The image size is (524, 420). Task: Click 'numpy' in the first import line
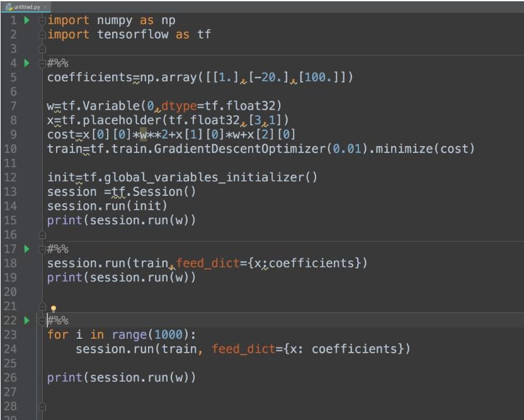115,21
